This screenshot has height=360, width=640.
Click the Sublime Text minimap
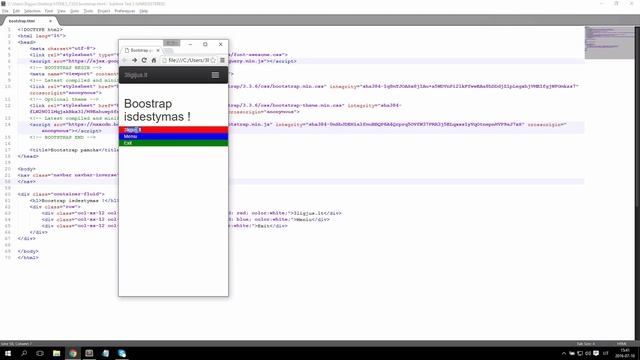click(x=609, y=43)
